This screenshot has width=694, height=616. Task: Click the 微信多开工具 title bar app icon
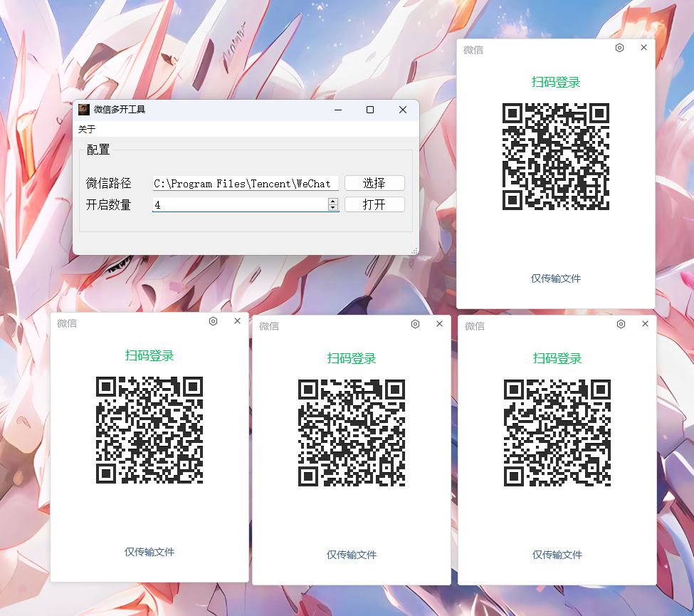[84, 110]
